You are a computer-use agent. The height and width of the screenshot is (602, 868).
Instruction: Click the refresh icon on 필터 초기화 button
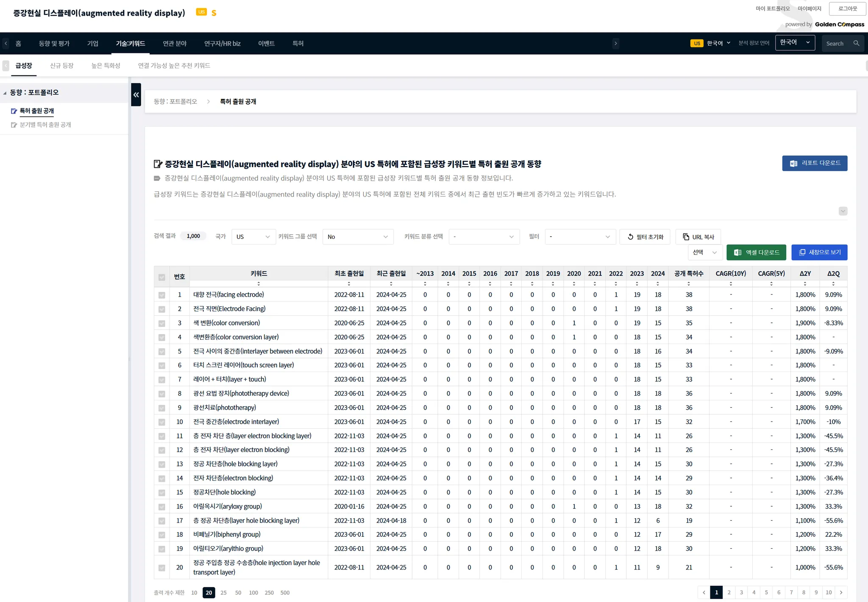630,237
